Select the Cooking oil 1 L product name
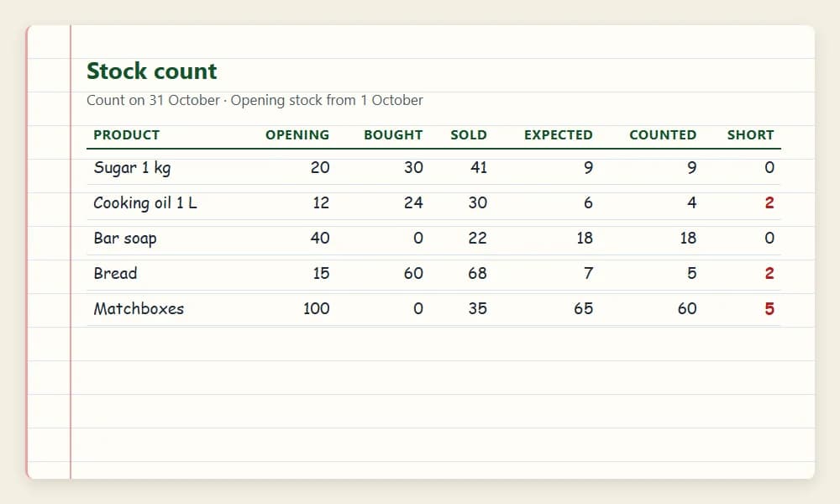 (x=145, y=203)
